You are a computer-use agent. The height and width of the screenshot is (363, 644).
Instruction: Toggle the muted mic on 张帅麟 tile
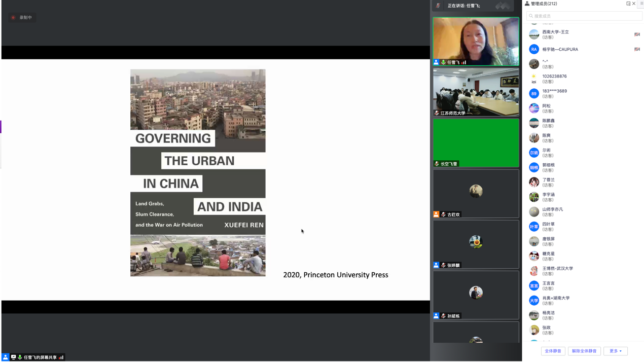[443, 265]
